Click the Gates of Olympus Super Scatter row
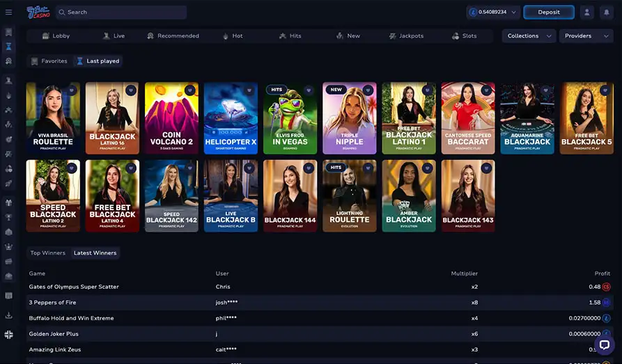 pyautogui.click(x=320, y=287)
